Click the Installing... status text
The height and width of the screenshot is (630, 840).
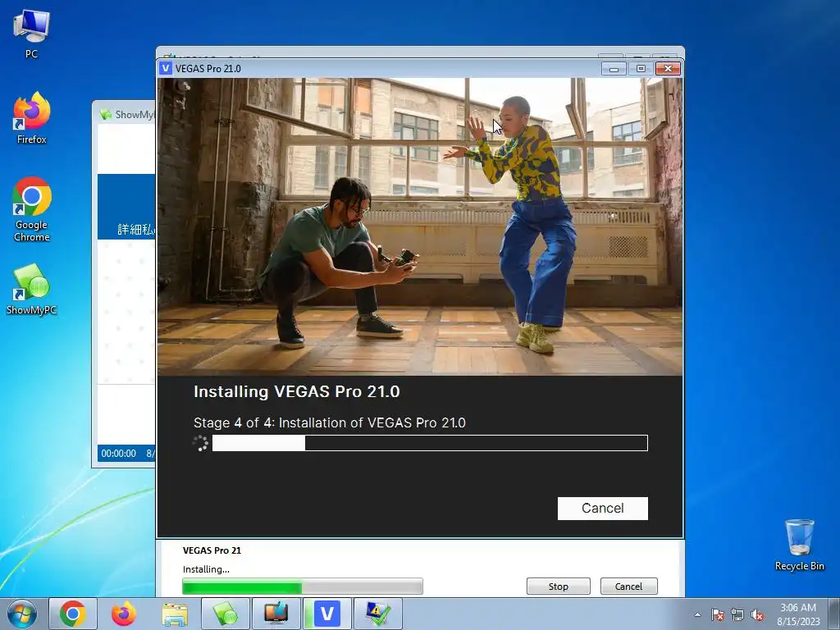click(x=206, y=569)
